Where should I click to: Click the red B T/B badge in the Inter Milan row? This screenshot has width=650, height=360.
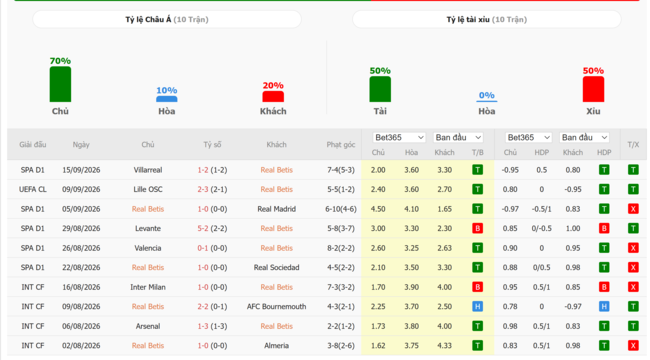(477, 287)
